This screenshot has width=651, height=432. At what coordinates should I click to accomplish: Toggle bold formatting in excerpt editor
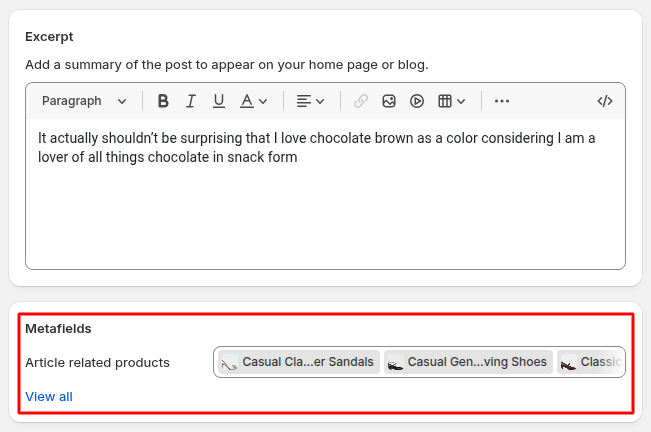click(163, 101)
